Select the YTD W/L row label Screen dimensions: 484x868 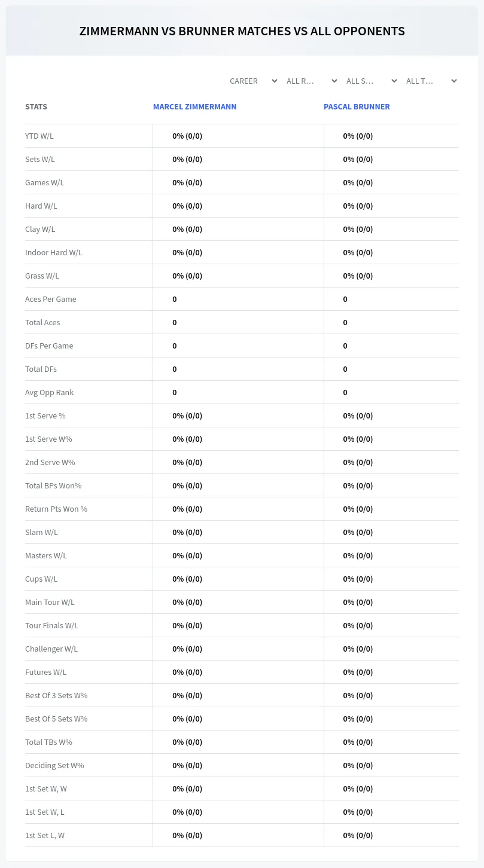click(x=39, y=136)
